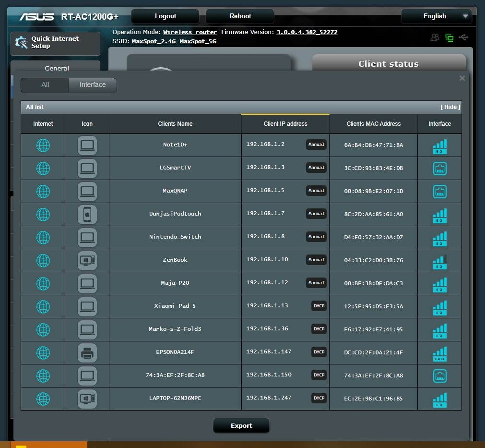This screenshot has width=485, height=448.
Task: Click the network clients status icon in header
Action: pyautogui.click(x=450, y=37)
